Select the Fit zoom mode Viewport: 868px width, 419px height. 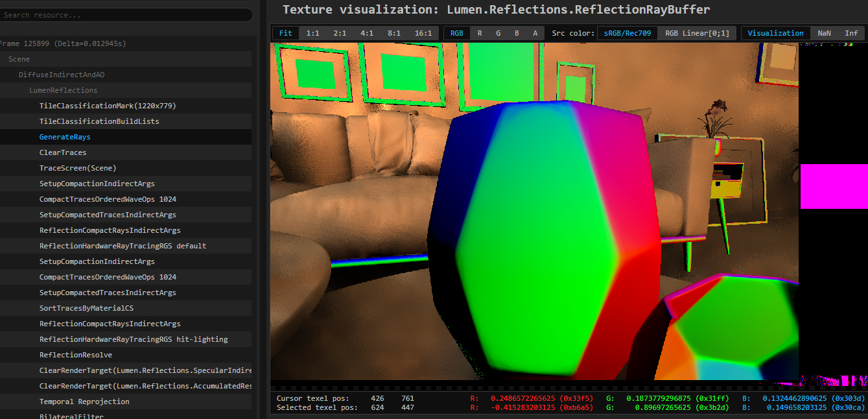[285, 32]
